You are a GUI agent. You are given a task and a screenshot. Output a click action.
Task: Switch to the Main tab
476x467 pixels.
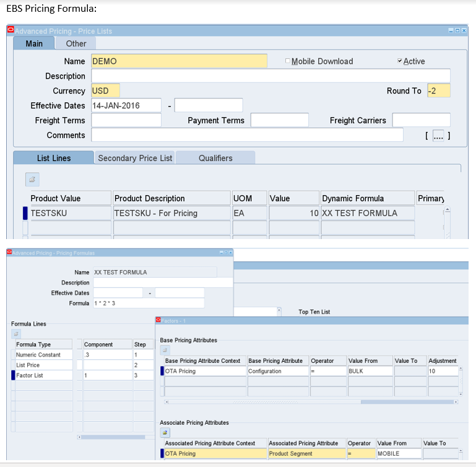click(x=34, y=43)
